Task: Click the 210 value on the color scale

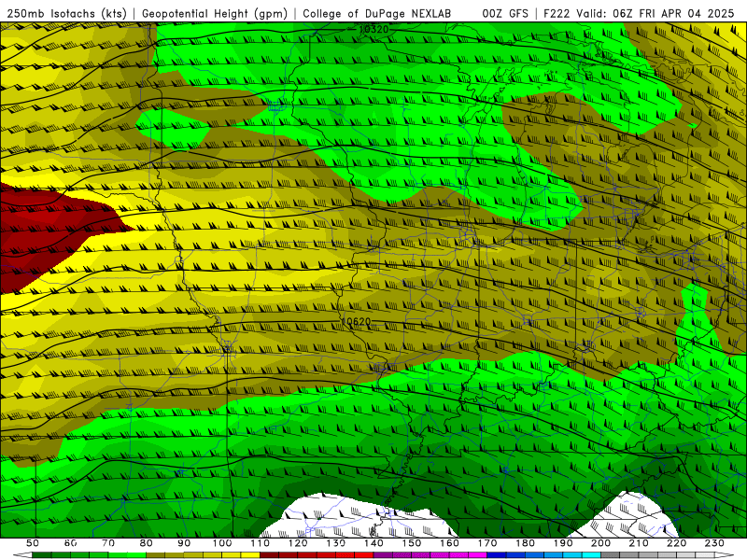Action: pos(639,543)
